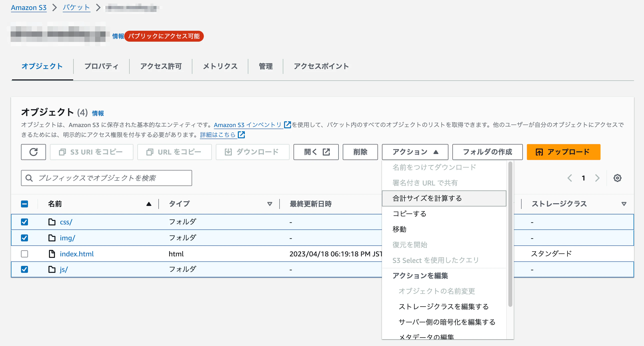This screenshot has height=346, width=644.
Task: Switch to アクセス許可 tab
Action: [161, 66]
